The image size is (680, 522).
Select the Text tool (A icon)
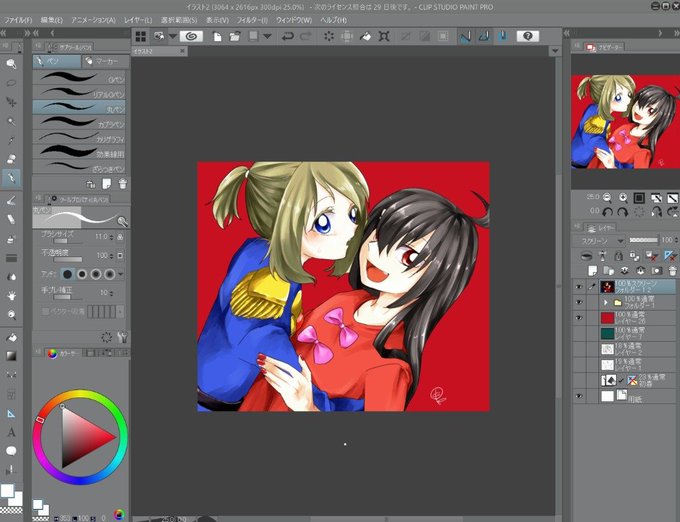point(11,432)
